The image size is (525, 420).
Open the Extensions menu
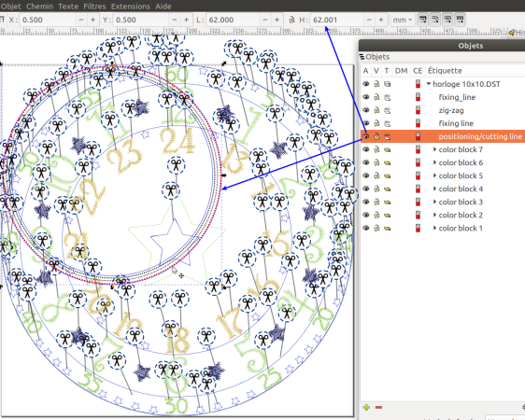(131, 7)
